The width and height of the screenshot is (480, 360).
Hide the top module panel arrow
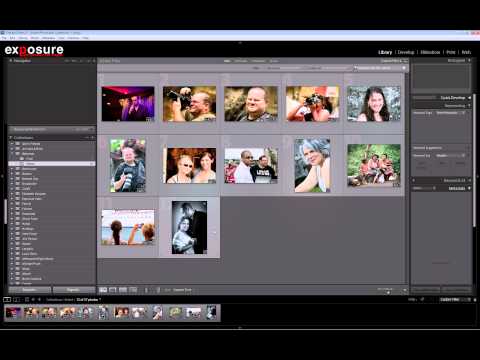pyautogui.click(x=240, y=43)
